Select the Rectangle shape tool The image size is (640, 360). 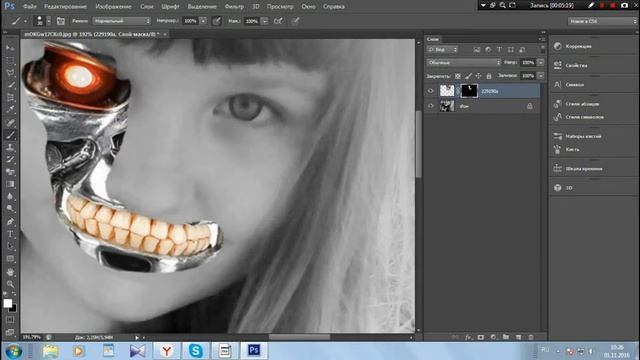[10, 258]
